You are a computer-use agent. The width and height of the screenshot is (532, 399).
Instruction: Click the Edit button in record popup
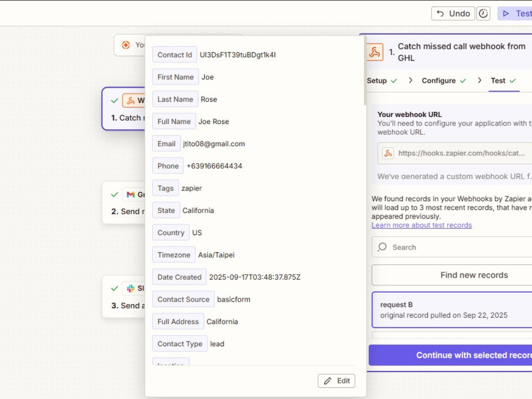coord(336,381)
